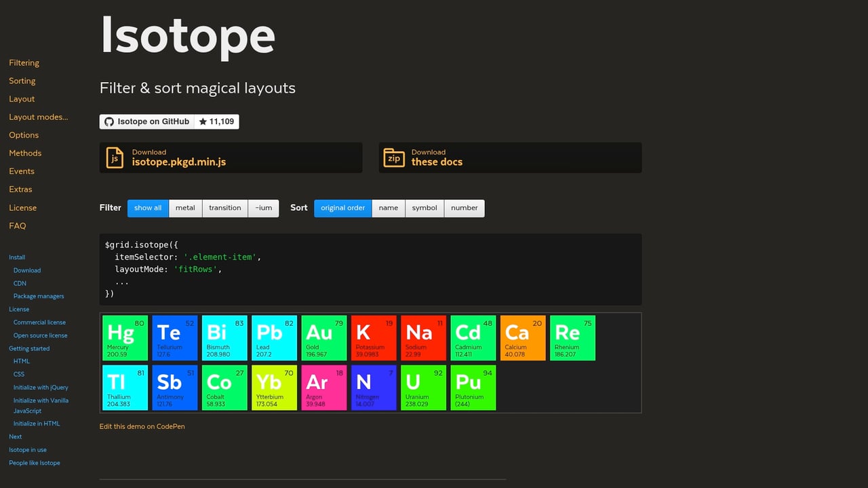868x488 pixels.
Task: Open the Initialize with jQuery guide
Action: coord(41,387)
